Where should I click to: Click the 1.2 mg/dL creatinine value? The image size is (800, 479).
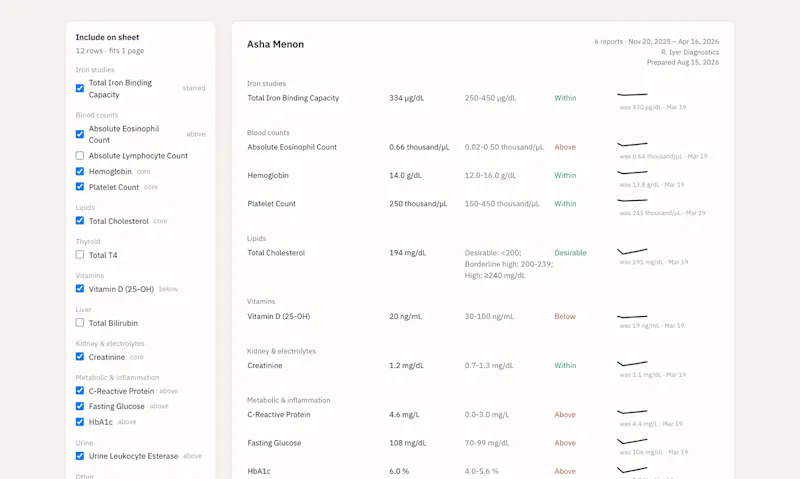point(406,366)
